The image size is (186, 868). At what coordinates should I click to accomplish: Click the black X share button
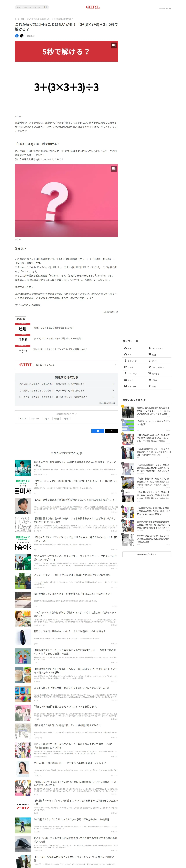click(x=112, y=431)
